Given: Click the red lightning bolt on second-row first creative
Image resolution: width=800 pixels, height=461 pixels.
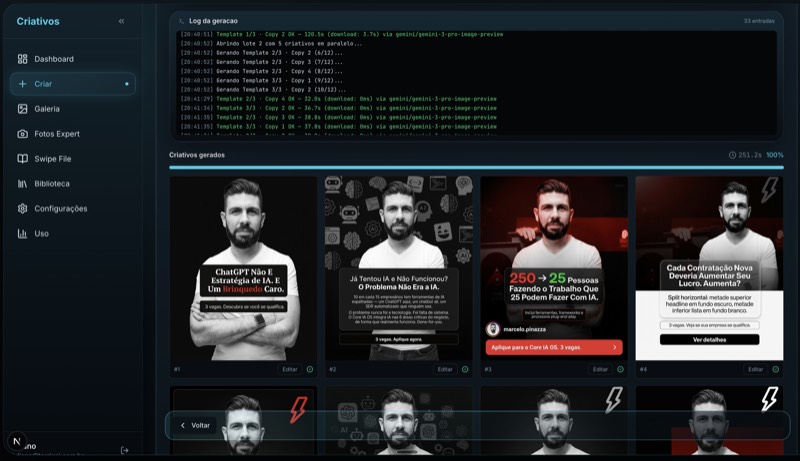Looking at the screenshot, I should pos(298,410).
